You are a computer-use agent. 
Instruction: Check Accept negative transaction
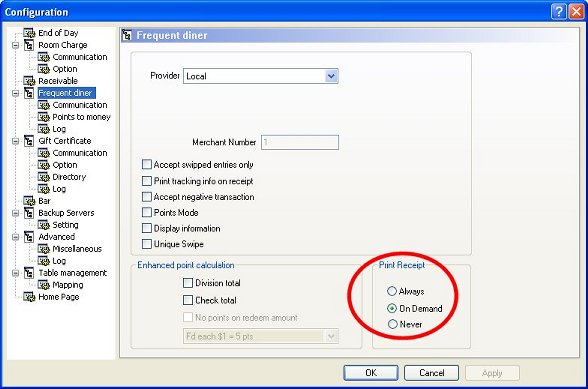click(147, 197)
